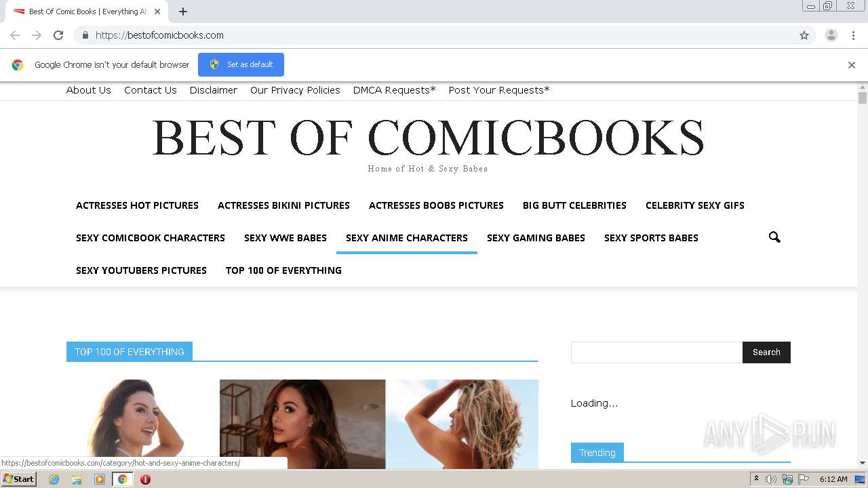Open the Disclaimer link

(214, 90)
